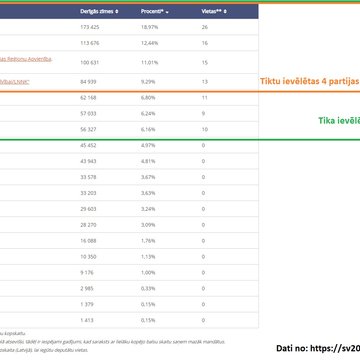Select the 84 939 votes cell
The width and height of the screenshot is (360, 360).
click(x=88, y=82)
